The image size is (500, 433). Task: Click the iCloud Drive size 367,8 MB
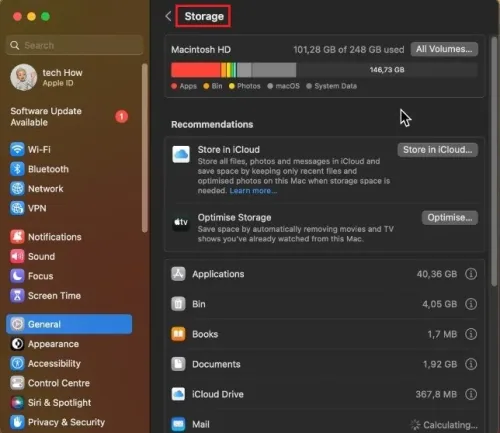point(436,394)
